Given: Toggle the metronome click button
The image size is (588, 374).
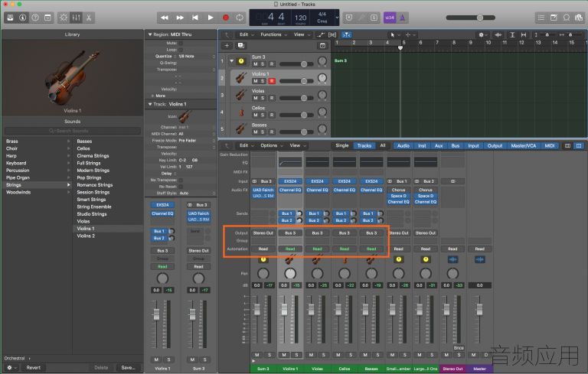Looking at the screenshot, I should pyautogui.click(x=402, y=18).
